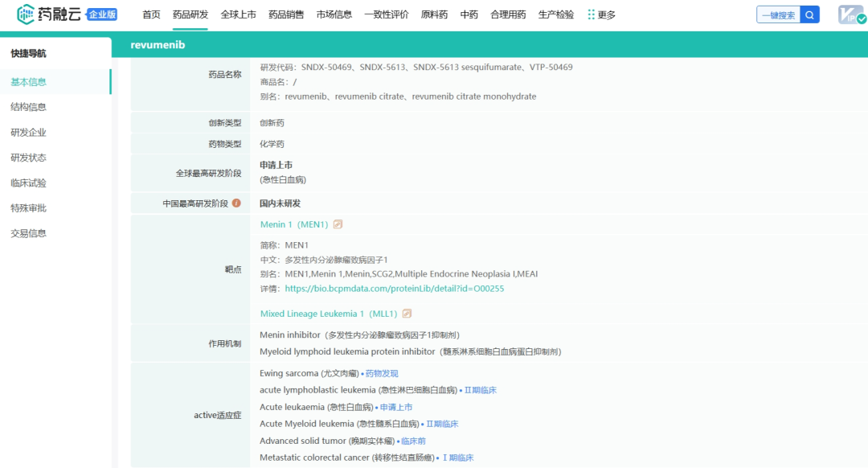Open the Mixed Lineage Leukemia 1 (MLL1) link
868x468 pixels.
pyautogui.click(x=329, y=314)
